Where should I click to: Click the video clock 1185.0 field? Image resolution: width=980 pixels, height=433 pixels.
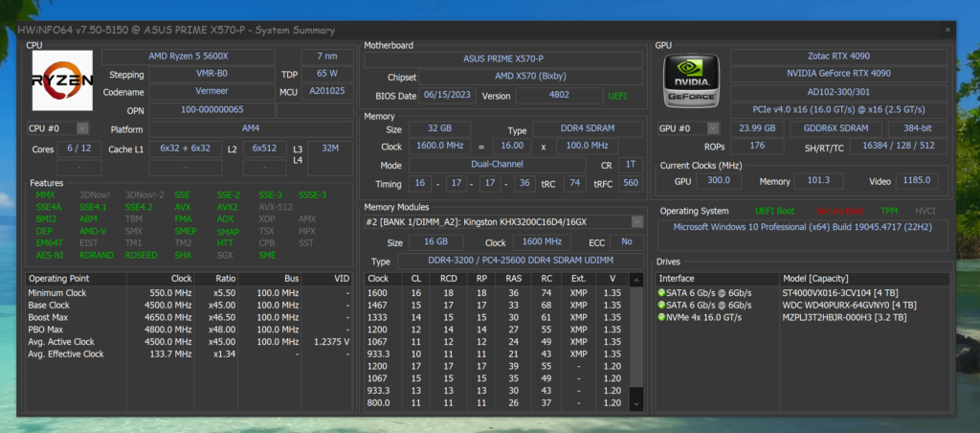pyautogui.click(x=917, y=181)
